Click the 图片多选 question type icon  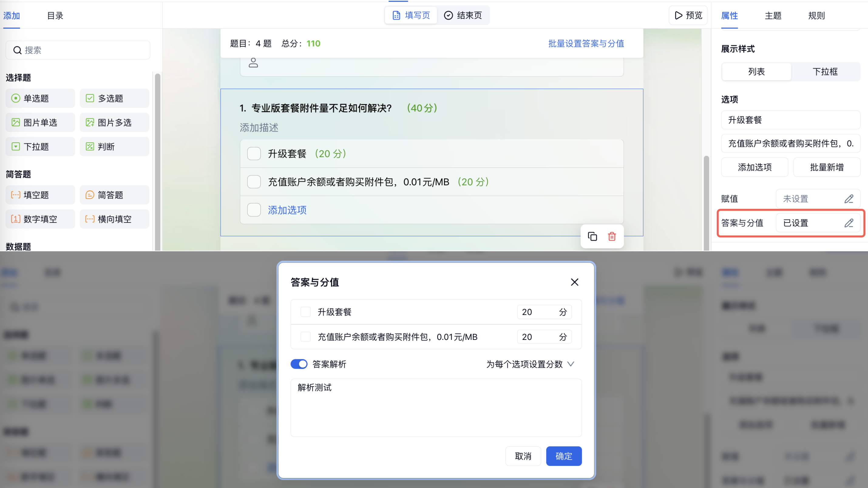[x=90, y=122]
